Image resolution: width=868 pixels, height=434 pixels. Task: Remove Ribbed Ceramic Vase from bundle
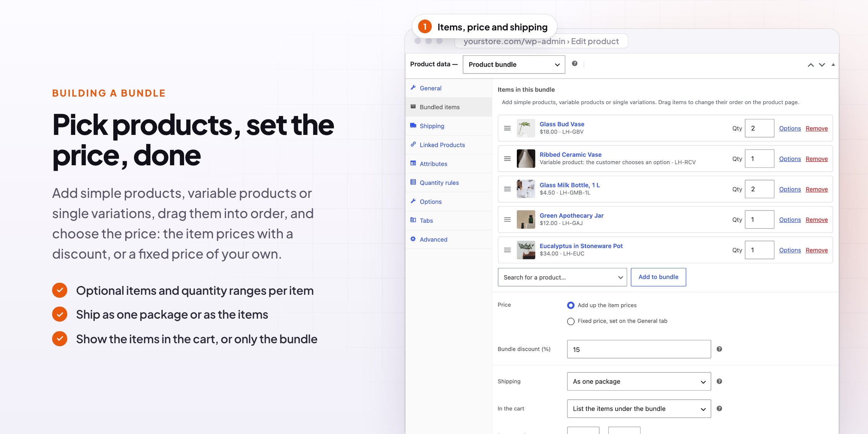[817, 159]
